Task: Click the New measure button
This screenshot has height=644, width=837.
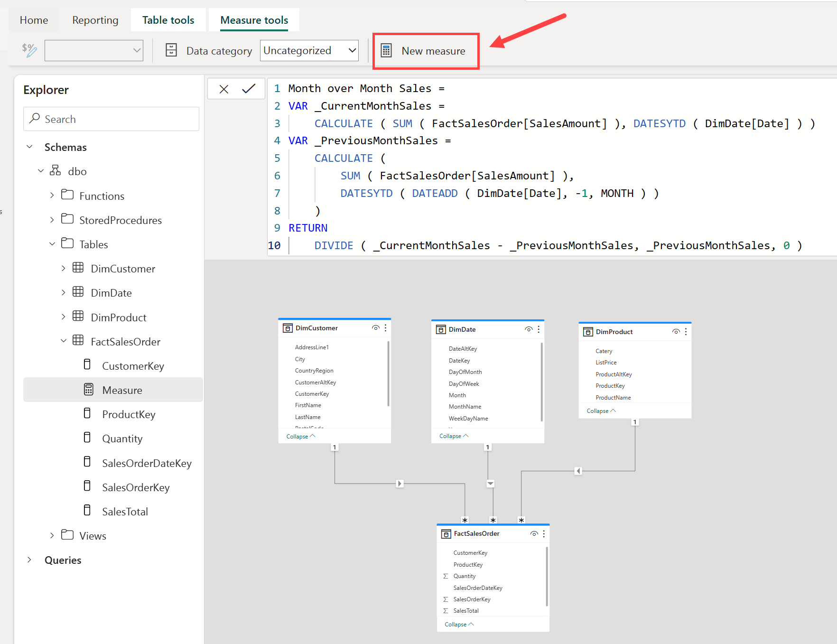Action: coord(426,51)
